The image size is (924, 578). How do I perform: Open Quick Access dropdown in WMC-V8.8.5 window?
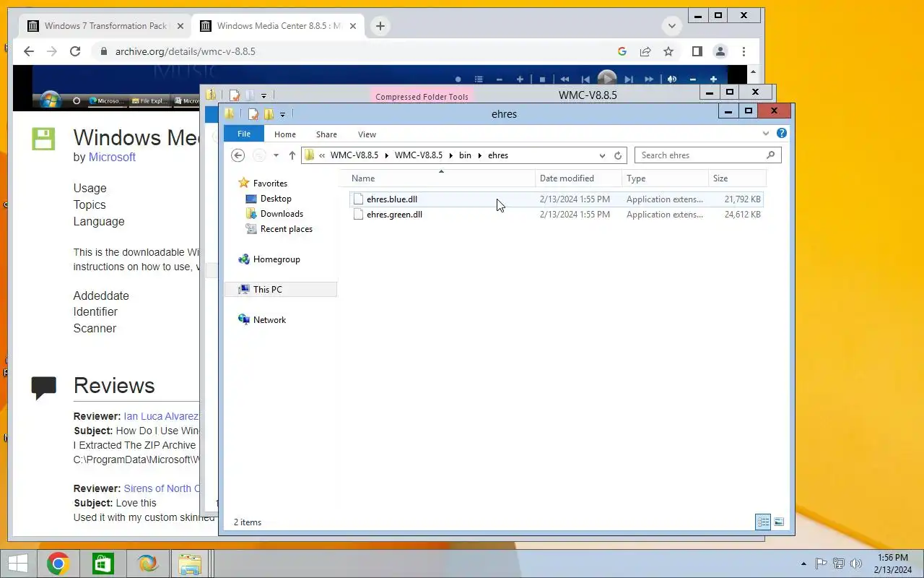[263, 95]
